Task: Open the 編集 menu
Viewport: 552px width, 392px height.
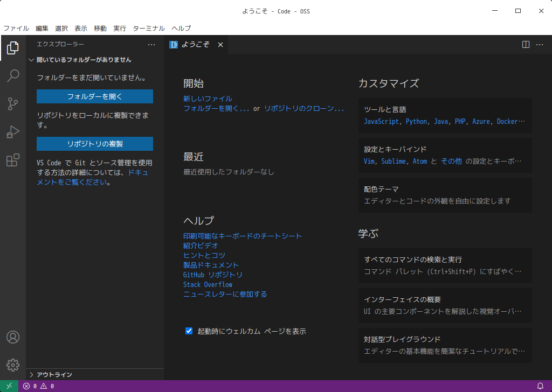Action: click(x=42, y=28)
